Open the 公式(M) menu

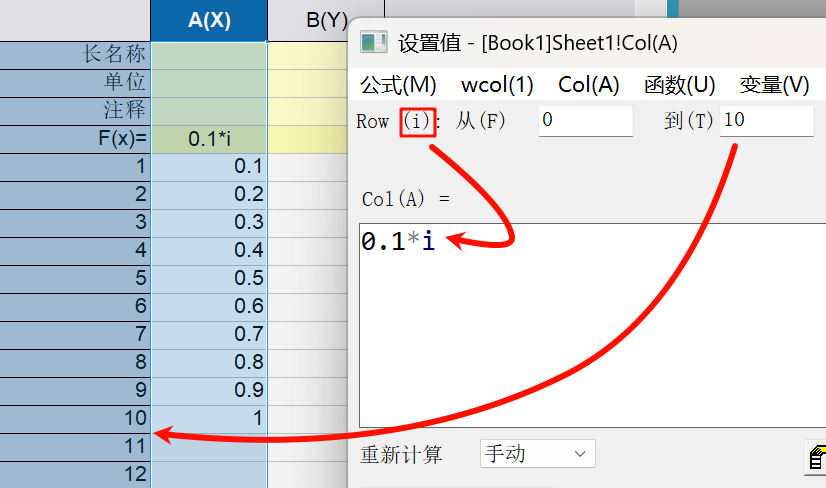398,85
